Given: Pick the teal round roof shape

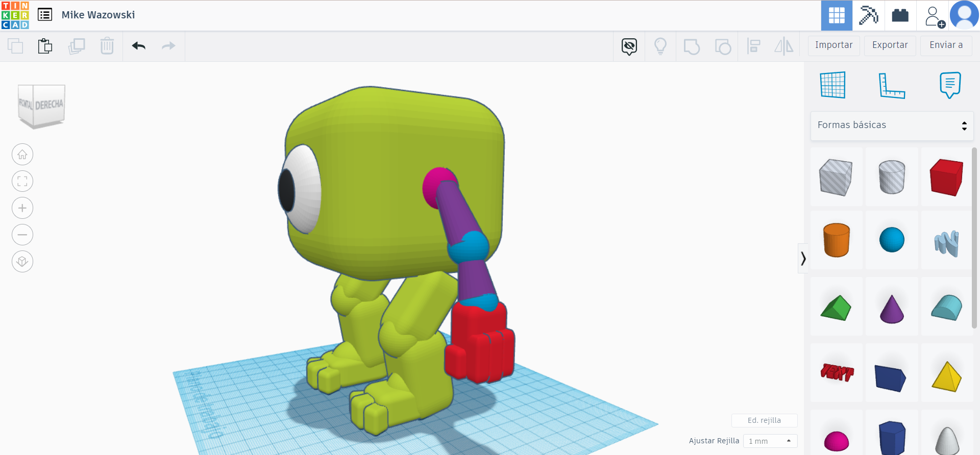Looking at the screenshot, I should click(x=947, y=307).
